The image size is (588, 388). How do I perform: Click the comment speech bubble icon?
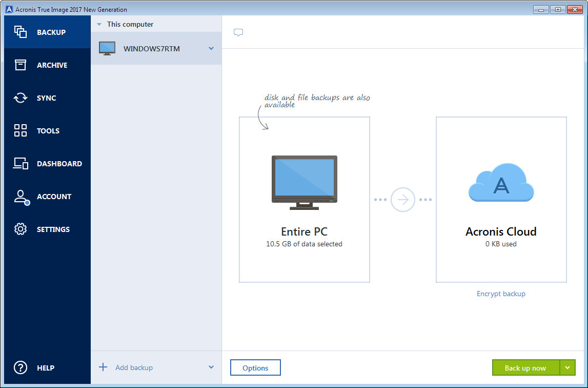coord(238,32)
